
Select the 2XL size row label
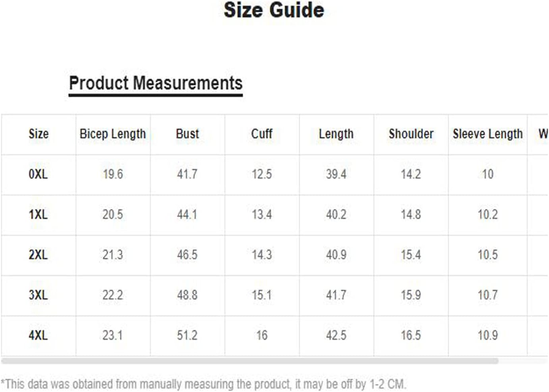pos(38,255)
